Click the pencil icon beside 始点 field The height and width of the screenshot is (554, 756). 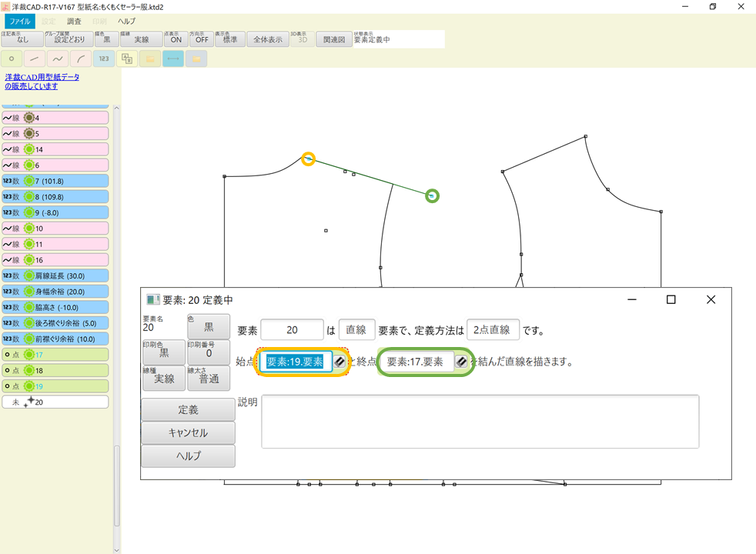point(339,362)
